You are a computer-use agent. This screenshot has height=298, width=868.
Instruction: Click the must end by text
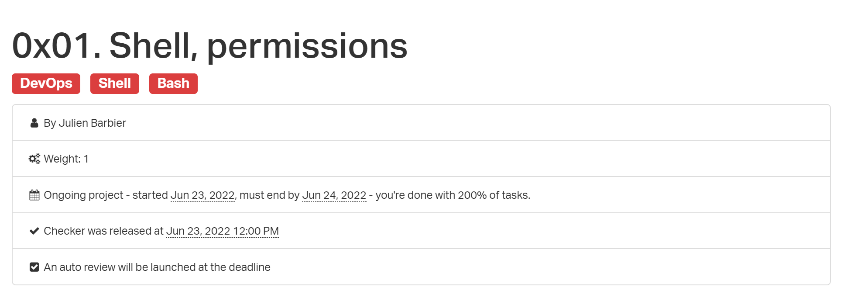tap(269, 195)
